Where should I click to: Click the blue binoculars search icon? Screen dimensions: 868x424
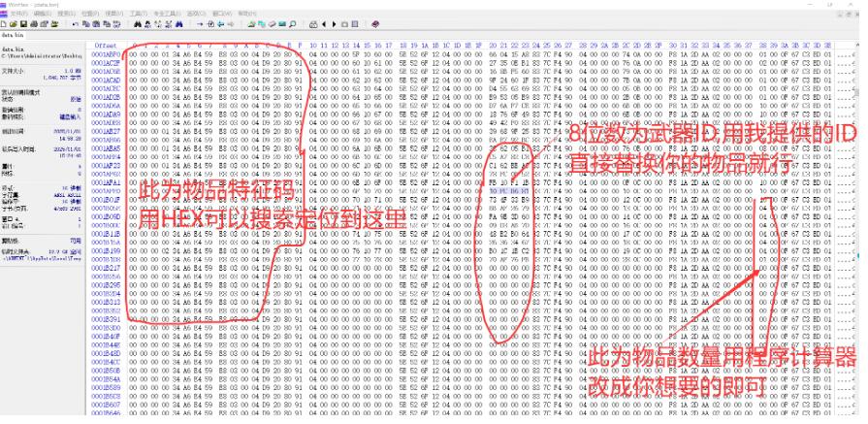click(179, 24)
